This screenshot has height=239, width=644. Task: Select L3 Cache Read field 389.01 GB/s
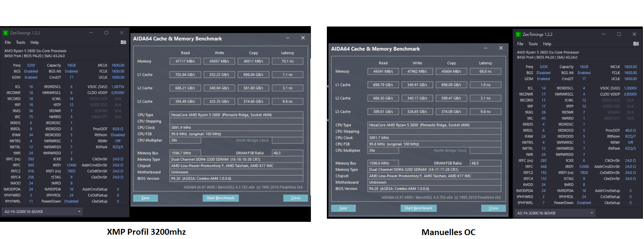383,112
